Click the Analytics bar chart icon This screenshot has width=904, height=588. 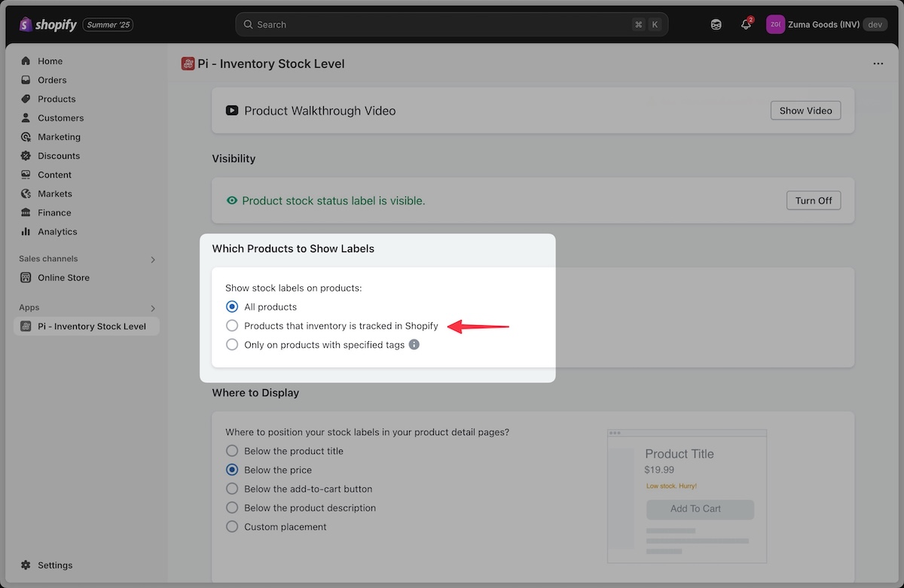point(26,232)
